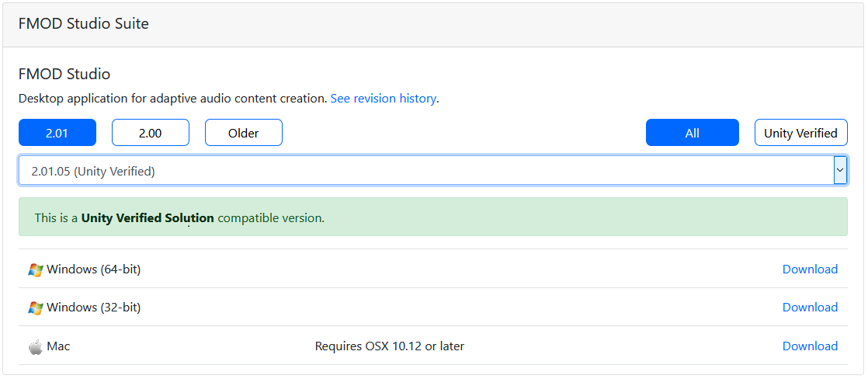Open the See revision history link
Image resolution: width=868 pixels, height=379 pixels.
(x=383, y=99)
